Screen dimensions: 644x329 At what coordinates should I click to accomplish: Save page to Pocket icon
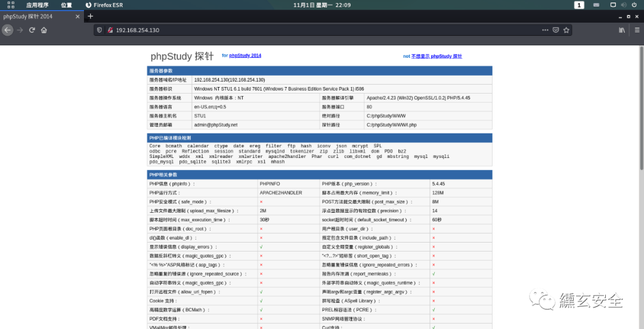tap(556, 30)
